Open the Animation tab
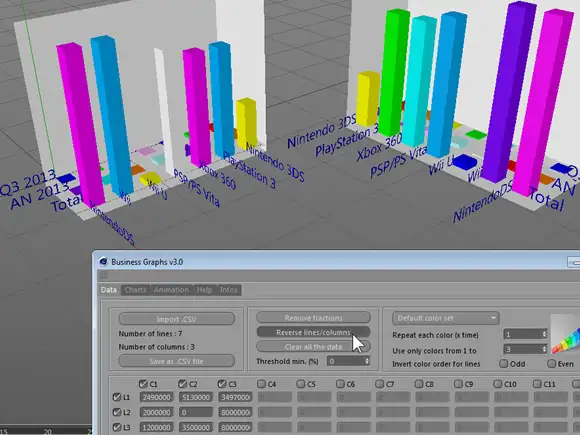 [x=171, y=290]
